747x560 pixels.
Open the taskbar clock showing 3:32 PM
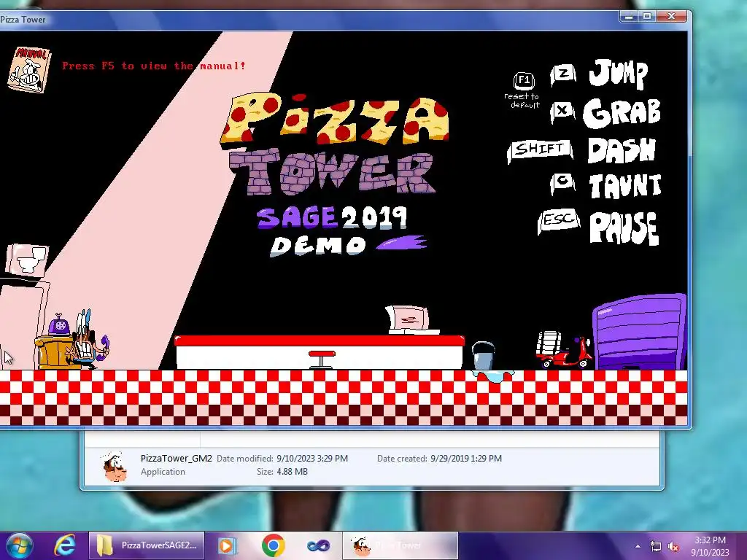(x=710, y=546)
